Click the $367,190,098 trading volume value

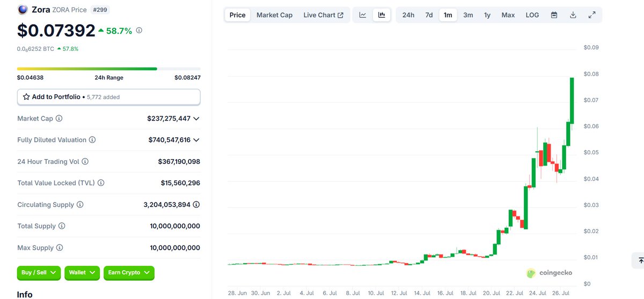click(179, 161)
